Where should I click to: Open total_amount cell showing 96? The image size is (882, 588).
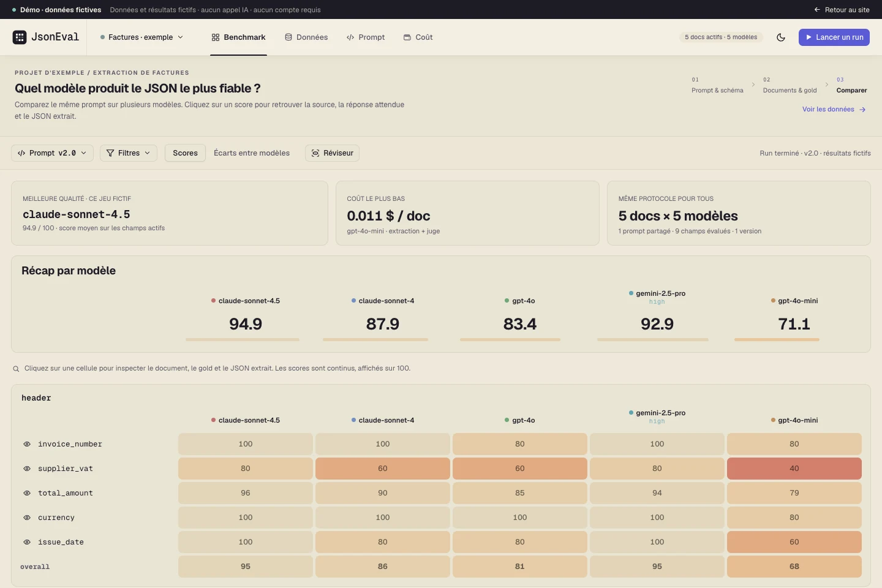(246, 493)
